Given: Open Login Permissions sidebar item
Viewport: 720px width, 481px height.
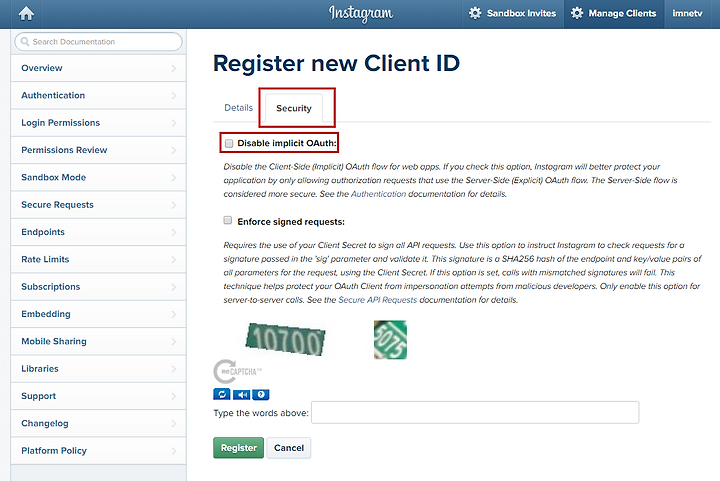Looking at the screenshot, I should pos(98,123).
